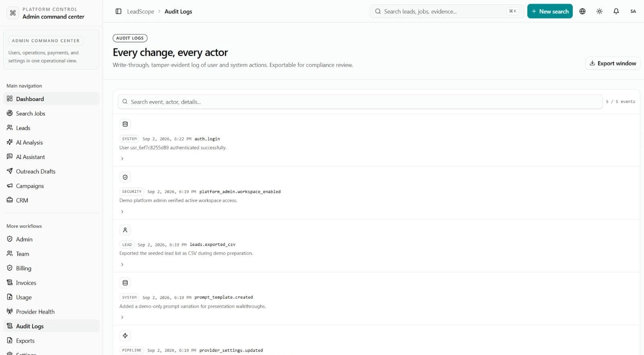The width and height of the screenshot is (644, 355).
Task: Click the New search button
Action: tap(550, 11)
